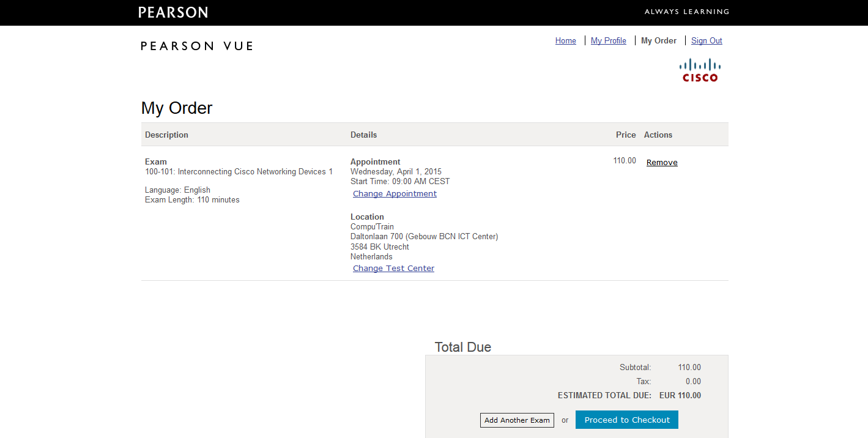Go to the Home page link
This screenshot has height=438, width=868.
tap(566, 41)
